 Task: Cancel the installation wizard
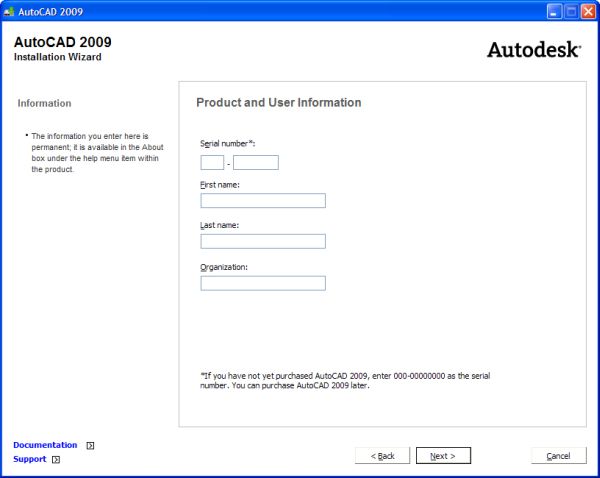click(559, 456)
